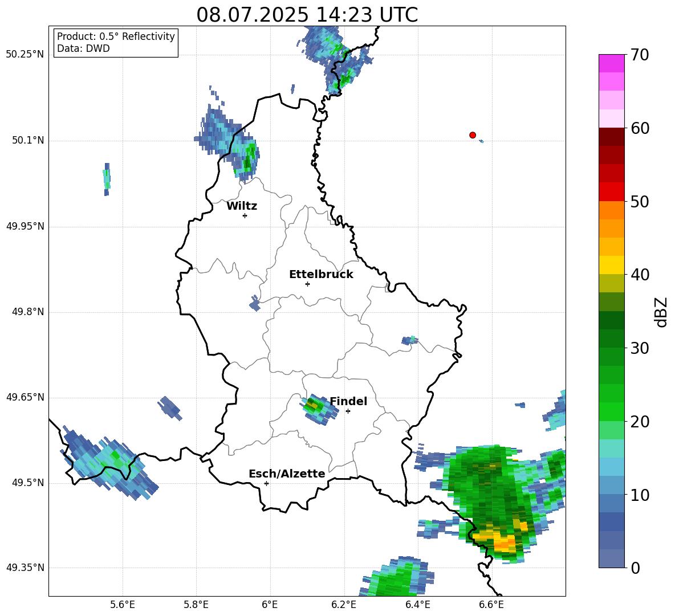Click the 6.2°E longitude label
675x616 pixels.
pos(344,605)
